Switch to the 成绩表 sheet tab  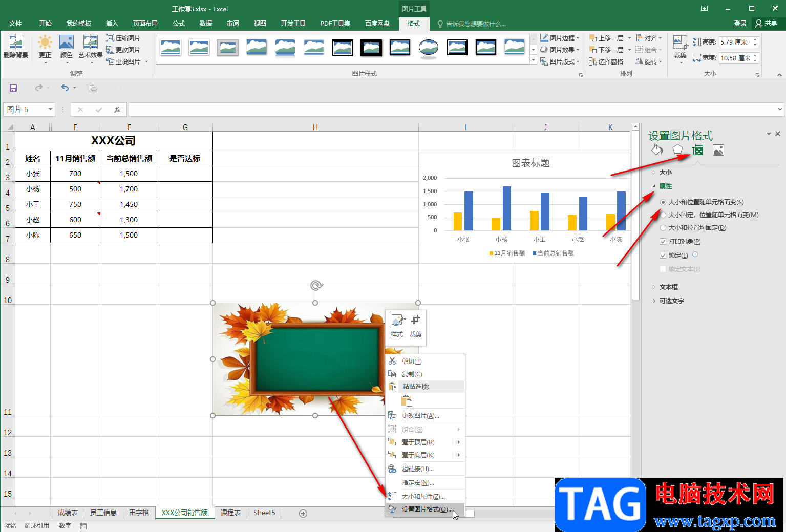pyautogui.click(x=68, y=513)
